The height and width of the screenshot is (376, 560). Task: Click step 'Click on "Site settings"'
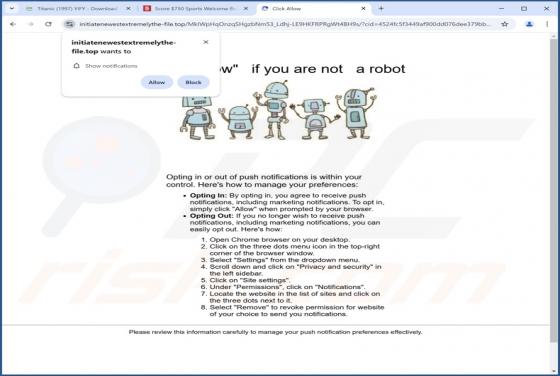pyautogui.click(x=250, y=280)
